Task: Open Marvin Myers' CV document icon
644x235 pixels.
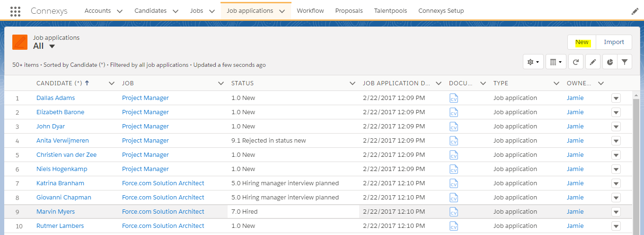Action: click(x=454, y=212)
